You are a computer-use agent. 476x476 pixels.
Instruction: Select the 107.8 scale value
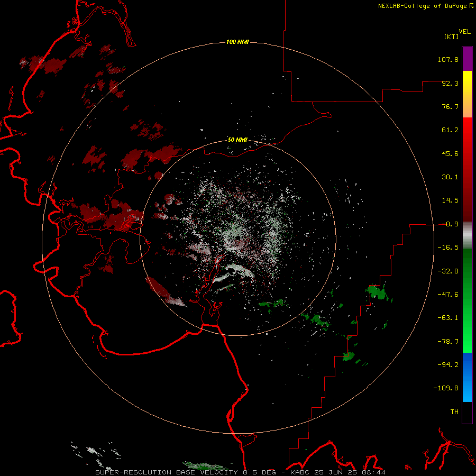point(448,59)
